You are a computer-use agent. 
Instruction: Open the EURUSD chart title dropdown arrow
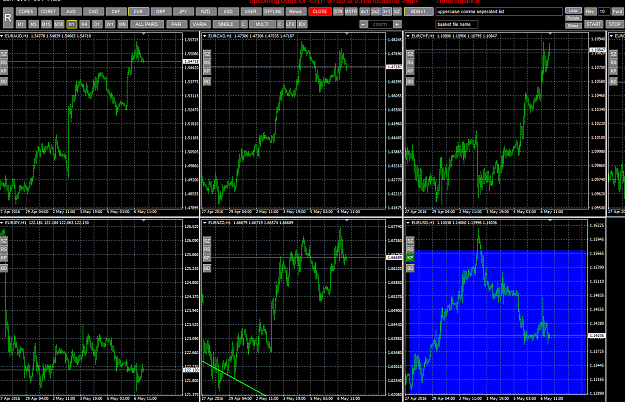(408, 223)
